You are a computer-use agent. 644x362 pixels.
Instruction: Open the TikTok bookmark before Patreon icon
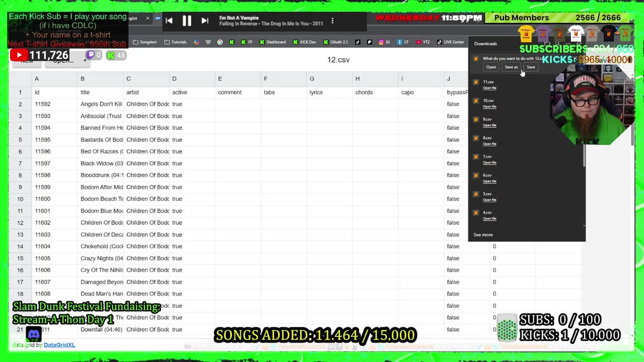358,42
